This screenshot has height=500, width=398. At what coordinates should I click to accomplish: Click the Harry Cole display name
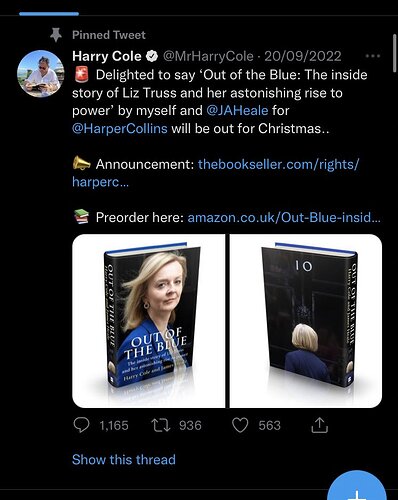[x=107, y=56]
